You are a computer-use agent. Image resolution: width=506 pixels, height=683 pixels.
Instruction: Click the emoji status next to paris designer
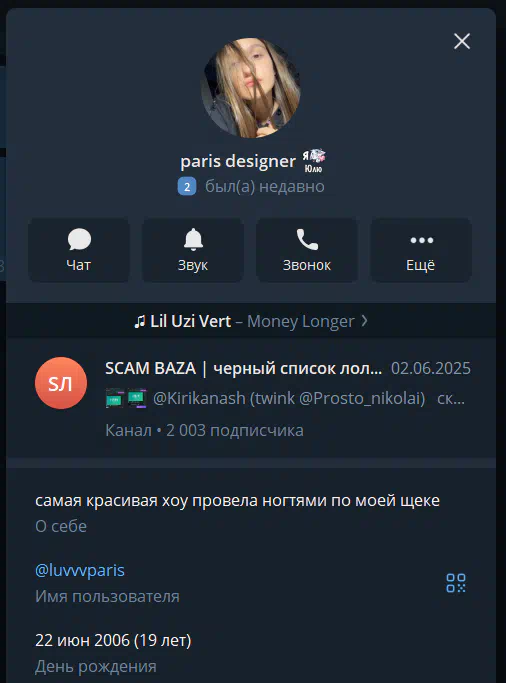[x=314, y=161]
